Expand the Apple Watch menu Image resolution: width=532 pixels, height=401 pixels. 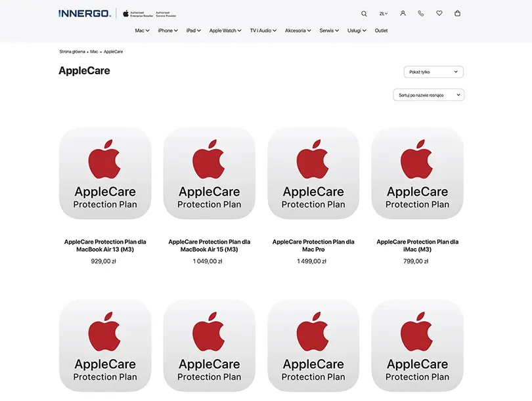(225, 30)
